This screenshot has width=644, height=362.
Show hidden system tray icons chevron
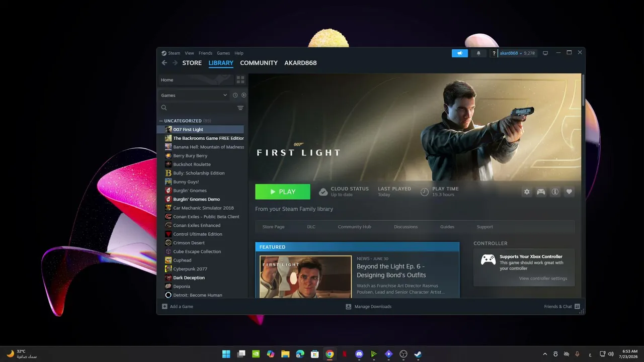544,354
